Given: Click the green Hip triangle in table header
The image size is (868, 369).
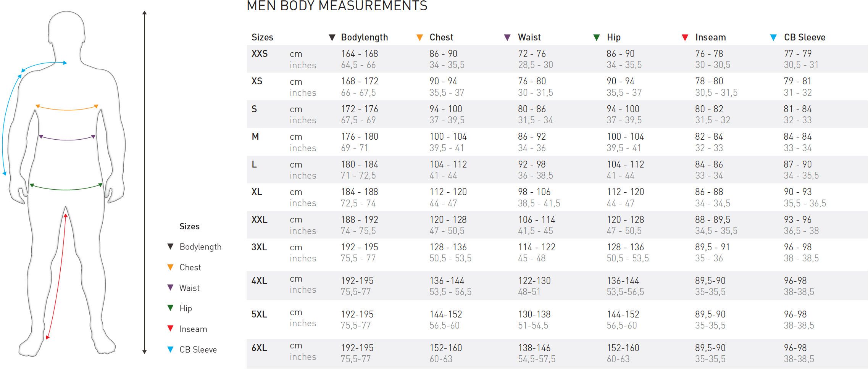Looking at the screenshot, I should pyautogui.click(x=597, y=37).
